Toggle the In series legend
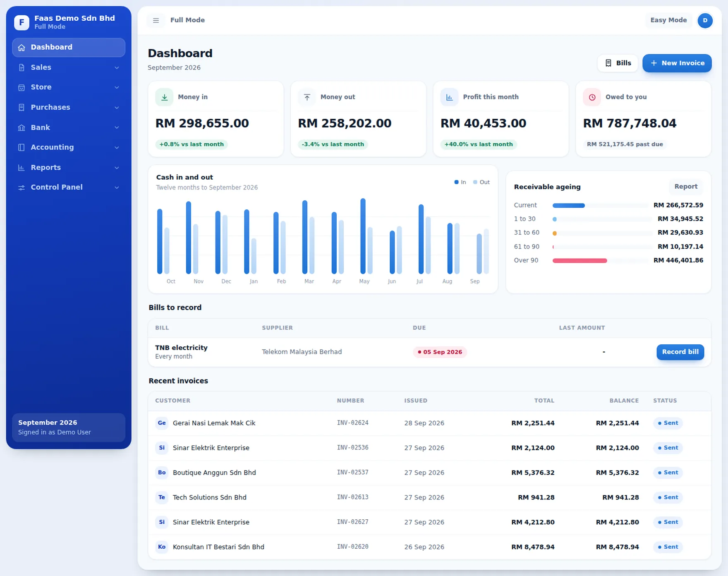 [460, 182]
